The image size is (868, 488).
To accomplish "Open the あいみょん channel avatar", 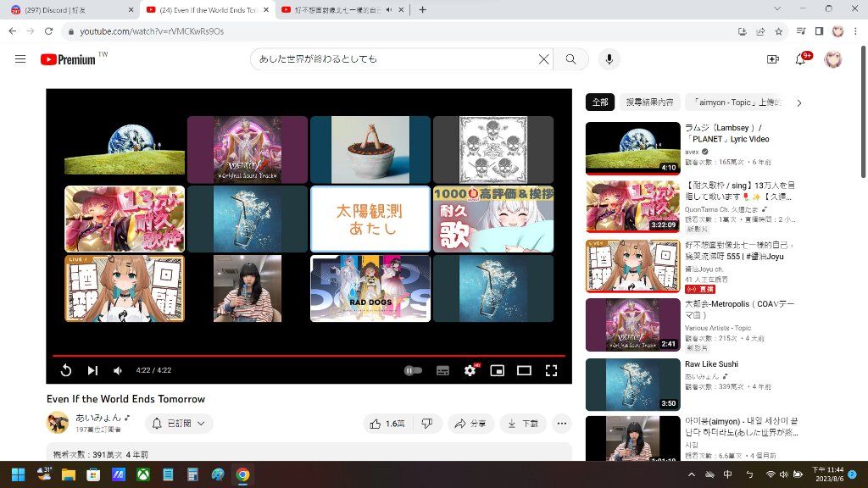I will (58, 424).
